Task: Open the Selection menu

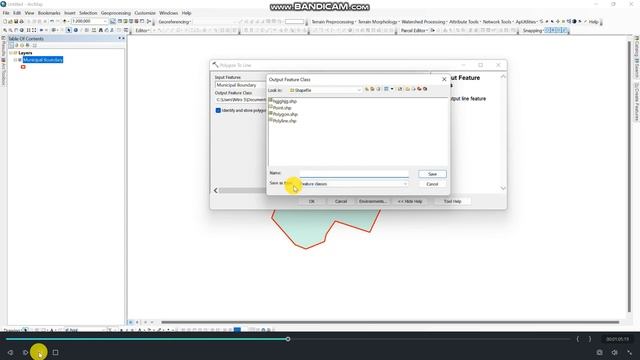Action: tap(88, 13)
